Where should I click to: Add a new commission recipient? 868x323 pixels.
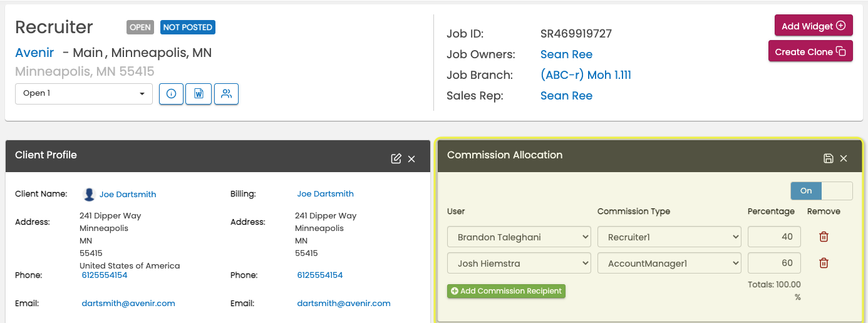tap(506, 291)
